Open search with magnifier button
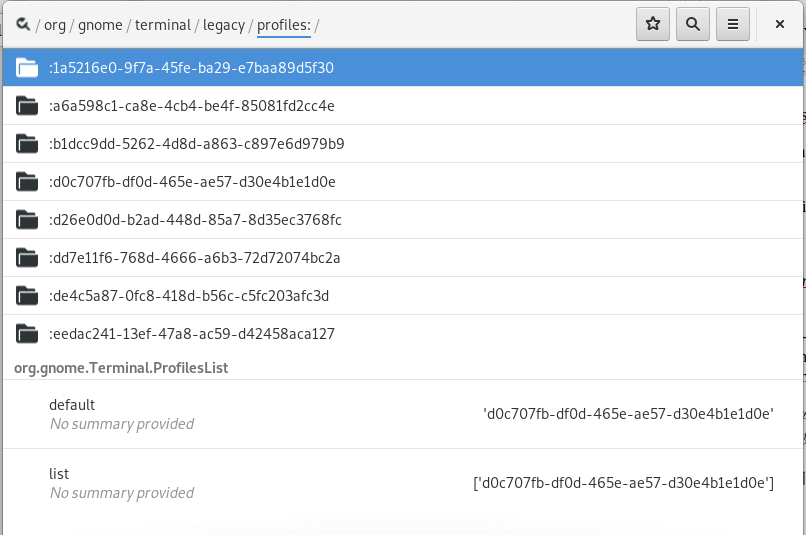 tap(693, 24)
